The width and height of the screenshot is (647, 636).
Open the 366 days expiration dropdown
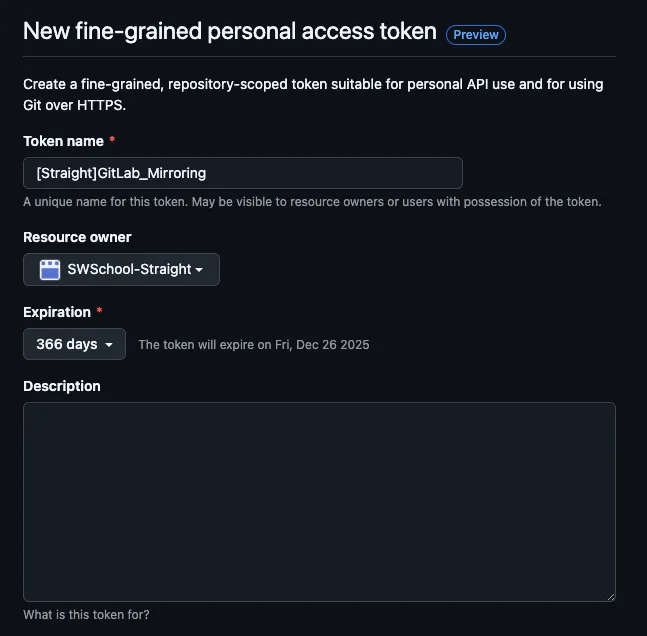coord(74,344)
